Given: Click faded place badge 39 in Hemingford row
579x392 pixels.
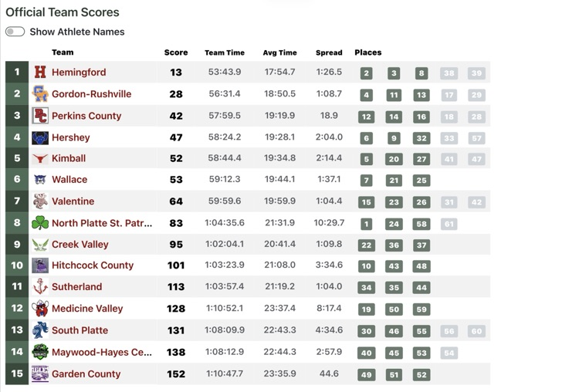Looking at the screenshot, I should (x=476, y=73).
